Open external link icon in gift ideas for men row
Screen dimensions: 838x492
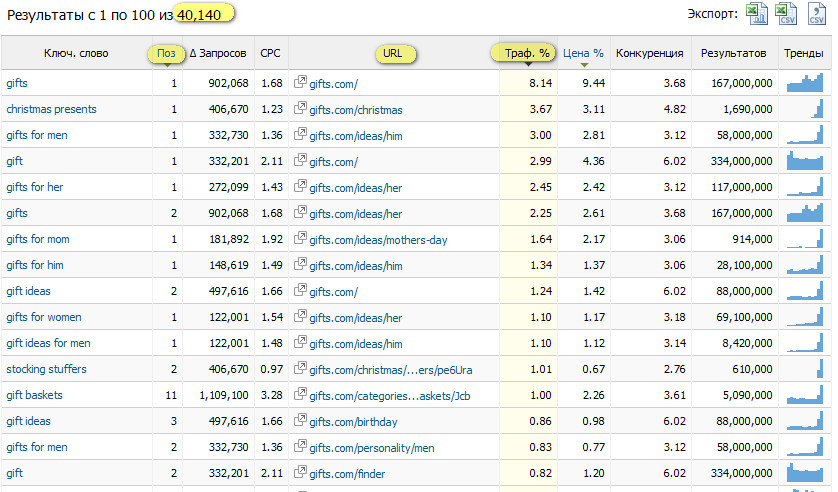[300, 342]
